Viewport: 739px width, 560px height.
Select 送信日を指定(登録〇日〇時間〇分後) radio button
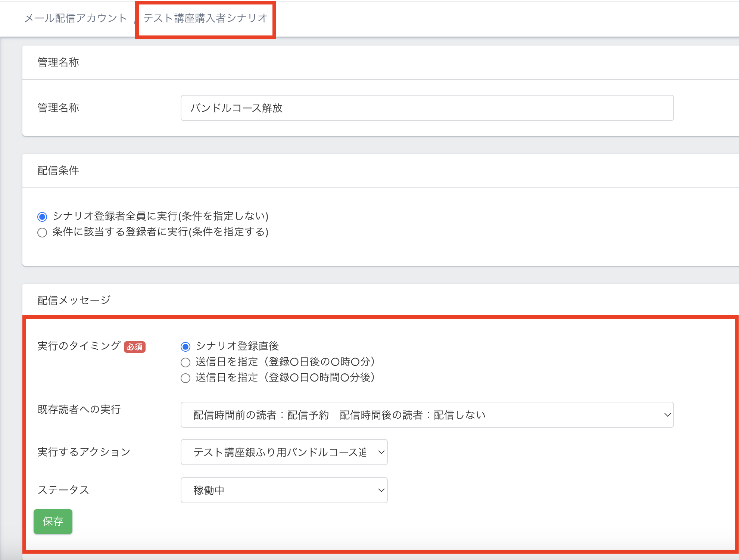coord(185,378)
